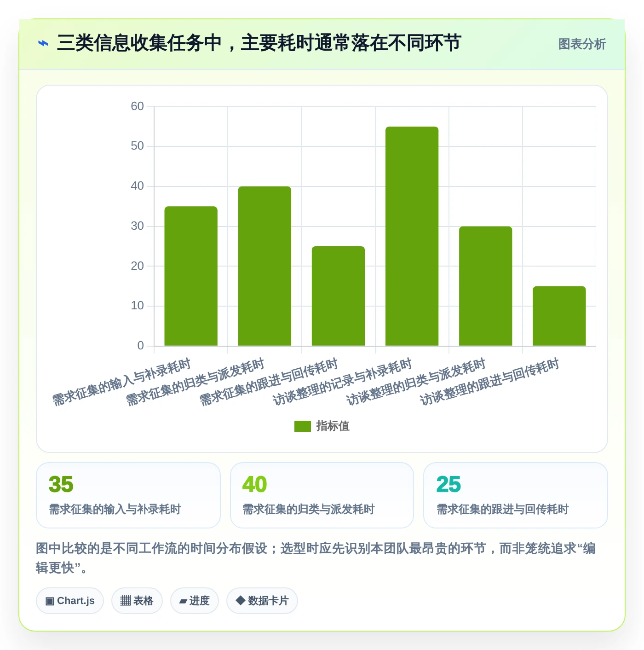The height and width of the screenshot is (650, 644).
Task: Click the 访谈整理的归类与派发耗时 bar
Action: pos(485,286)
